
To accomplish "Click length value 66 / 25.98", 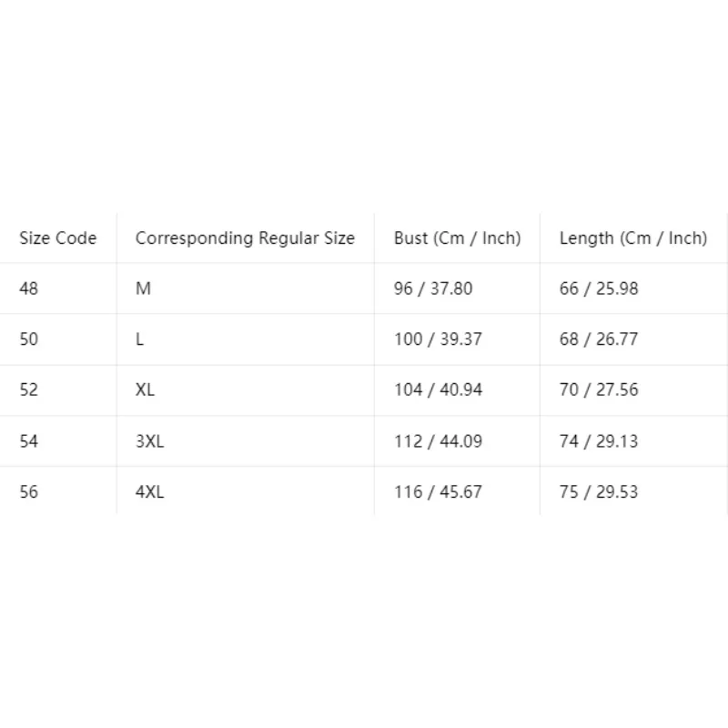I will pos(599,288).
